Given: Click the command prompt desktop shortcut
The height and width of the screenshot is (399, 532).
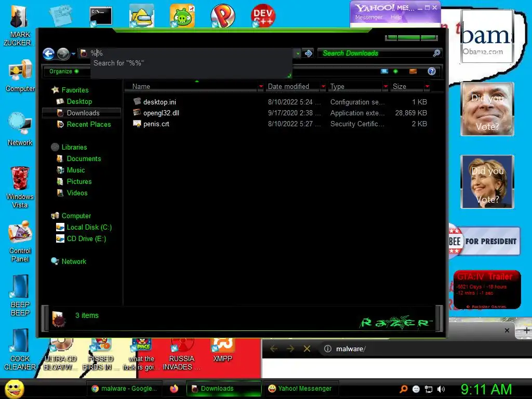Looking at the screenshot, I should click(x=101, y=16).
